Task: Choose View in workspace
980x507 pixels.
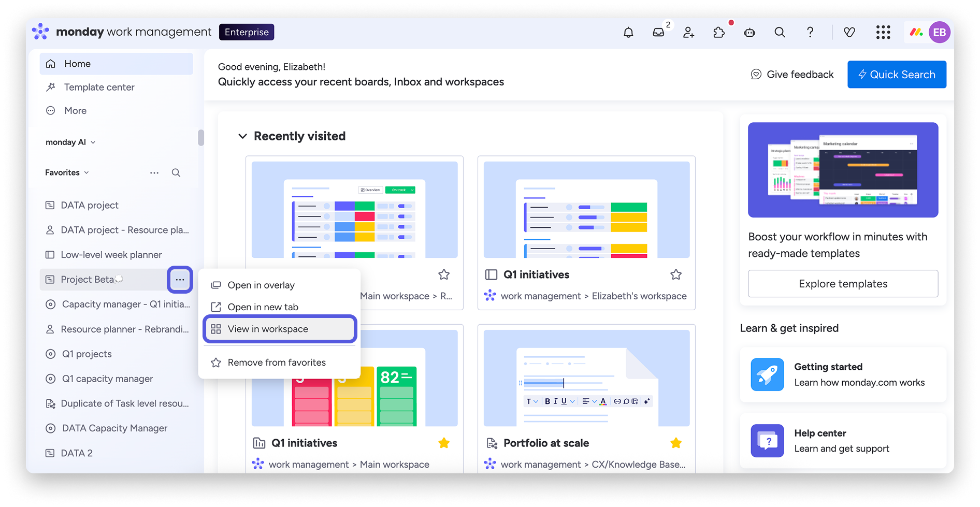Action: pos(280,329)
